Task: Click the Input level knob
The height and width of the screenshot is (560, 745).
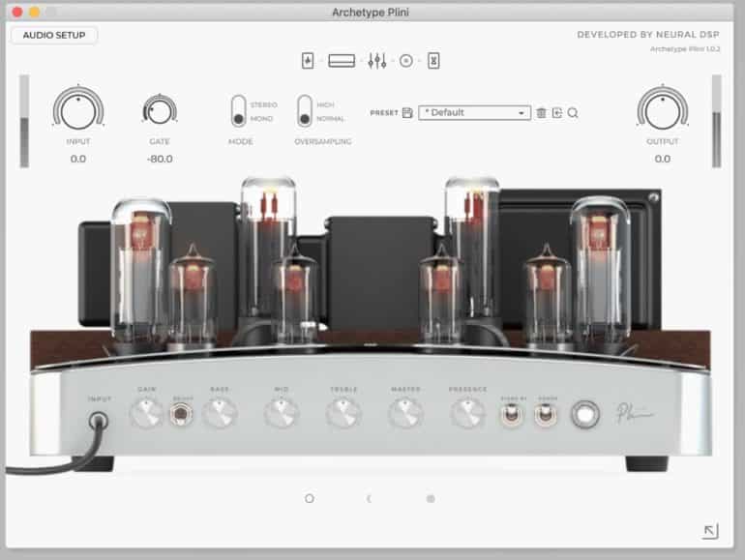Action: pos(77,109)
